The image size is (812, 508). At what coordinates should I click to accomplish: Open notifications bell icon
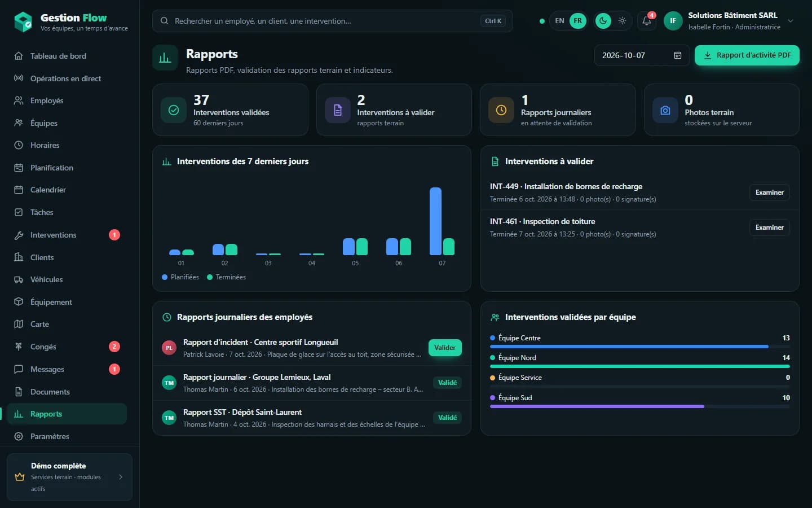click(x=647, y=21)
